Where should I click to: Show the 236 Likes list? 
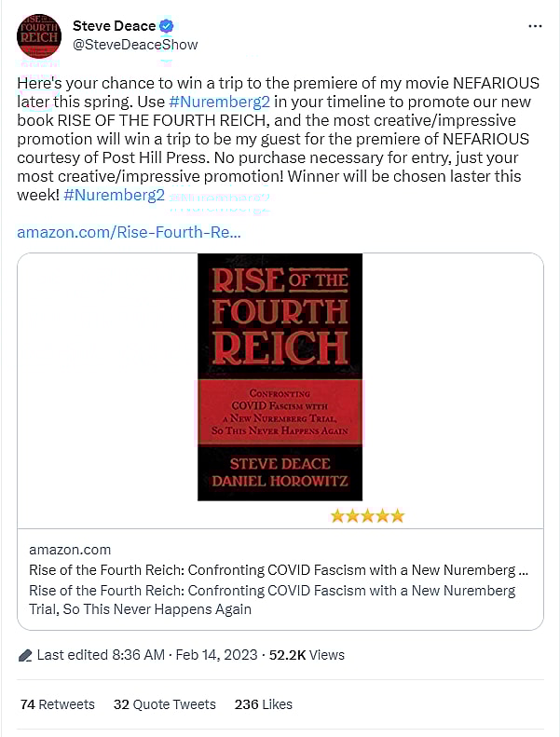click(x=263, y=704)
